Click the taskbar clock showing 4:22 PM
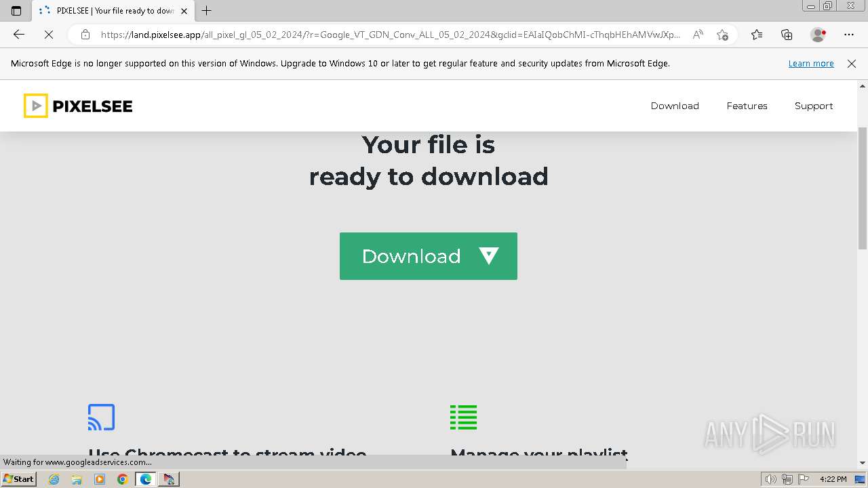 click(833, 479)
